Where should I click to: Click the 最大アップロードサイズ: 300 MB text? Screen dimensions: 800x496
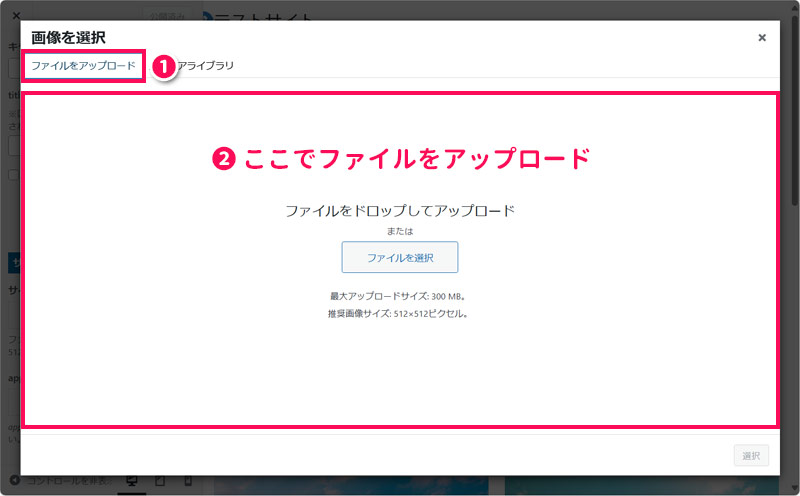398,296
